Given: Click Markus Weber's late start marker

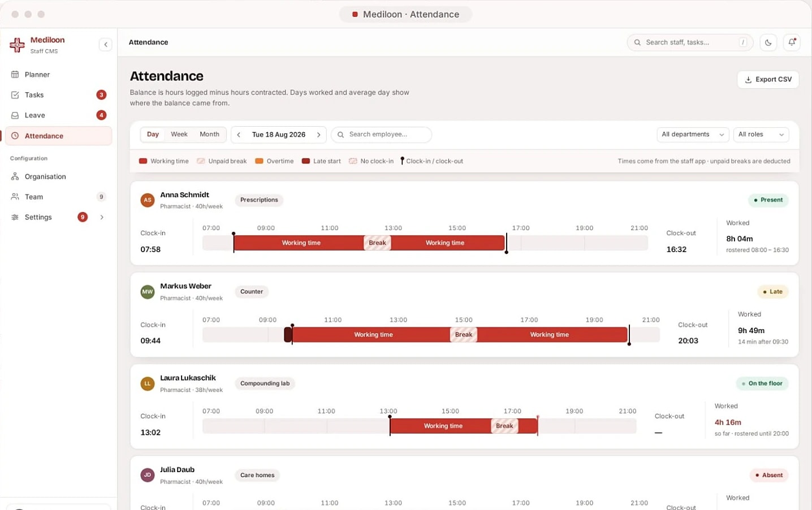Looking at the screenshot, I should [288, 335].
